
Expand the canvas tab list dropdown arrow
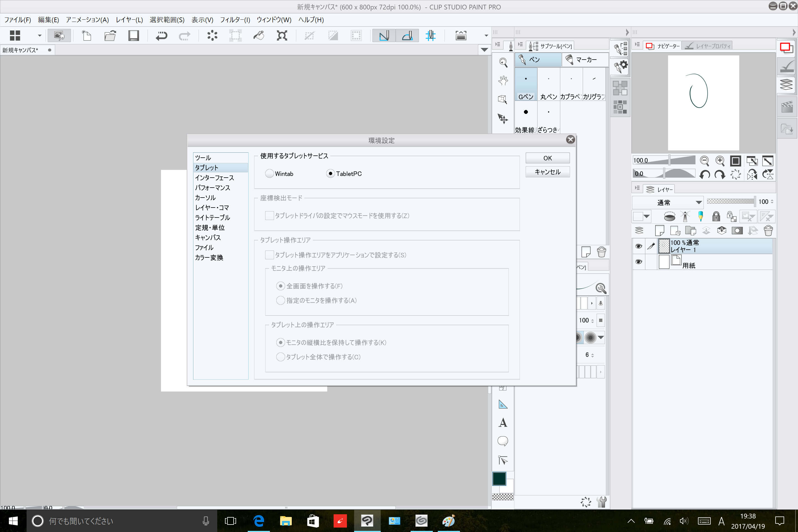485,50
